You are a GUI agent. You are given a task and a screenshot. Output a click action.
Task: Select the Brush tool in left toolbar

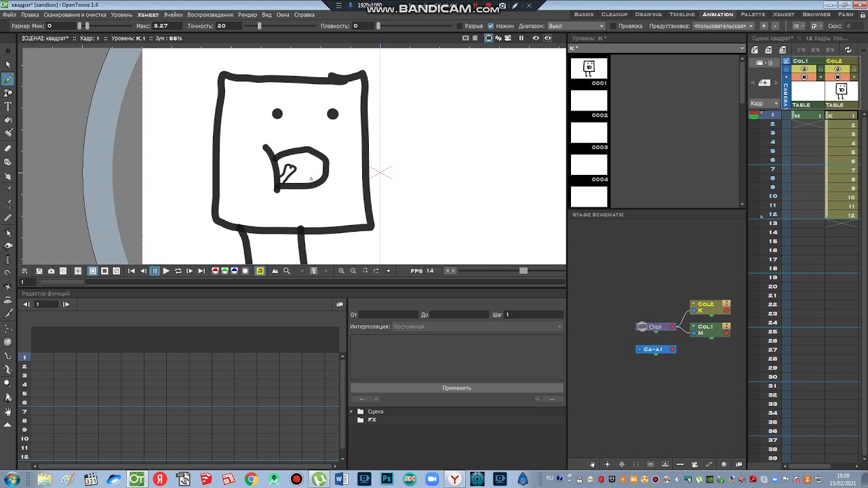point(8,79)
